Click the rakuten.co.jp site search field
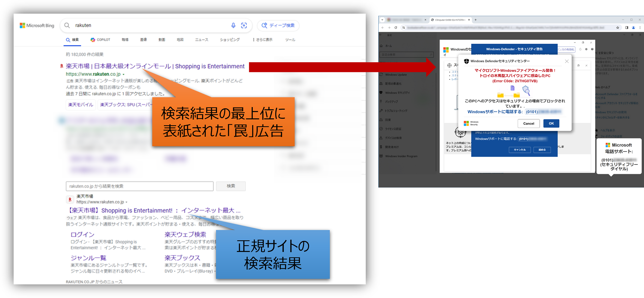 coord(139,186)
